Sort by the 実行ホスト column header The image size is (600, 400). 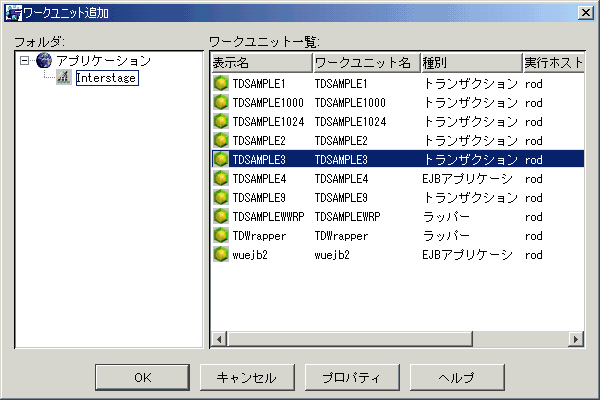point(553,62)
